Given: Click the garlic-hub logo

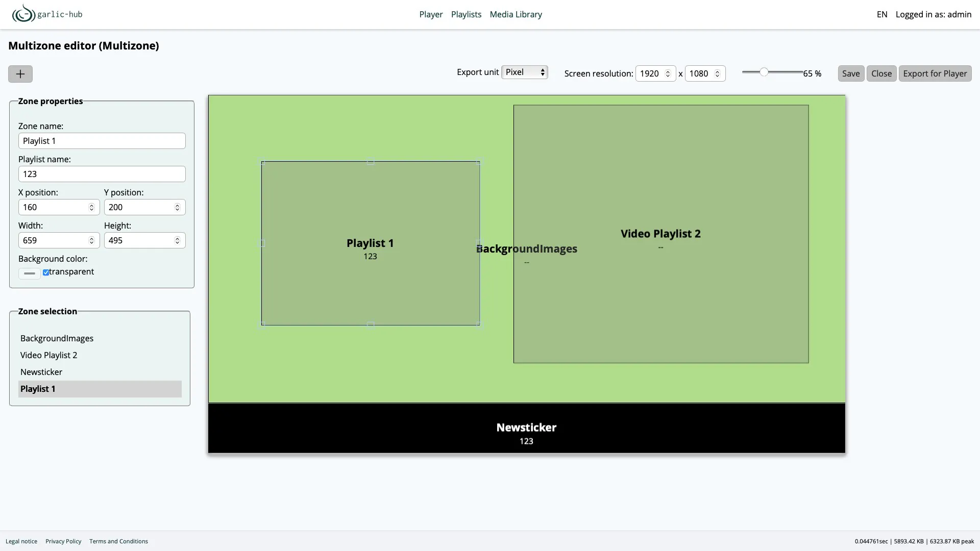Looking at the screenshot, I should pyautogui.click(x=47, y=14).
